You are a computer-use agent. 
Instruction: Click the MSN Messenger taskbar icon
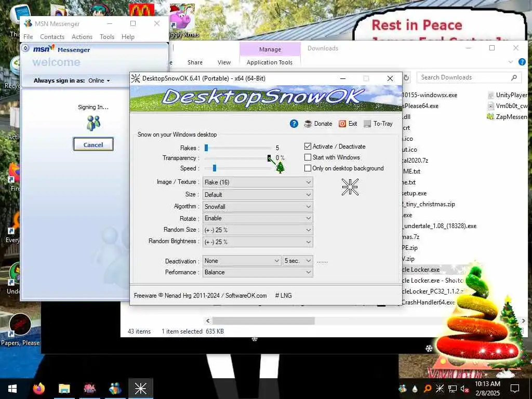click(x=115, y=389)
